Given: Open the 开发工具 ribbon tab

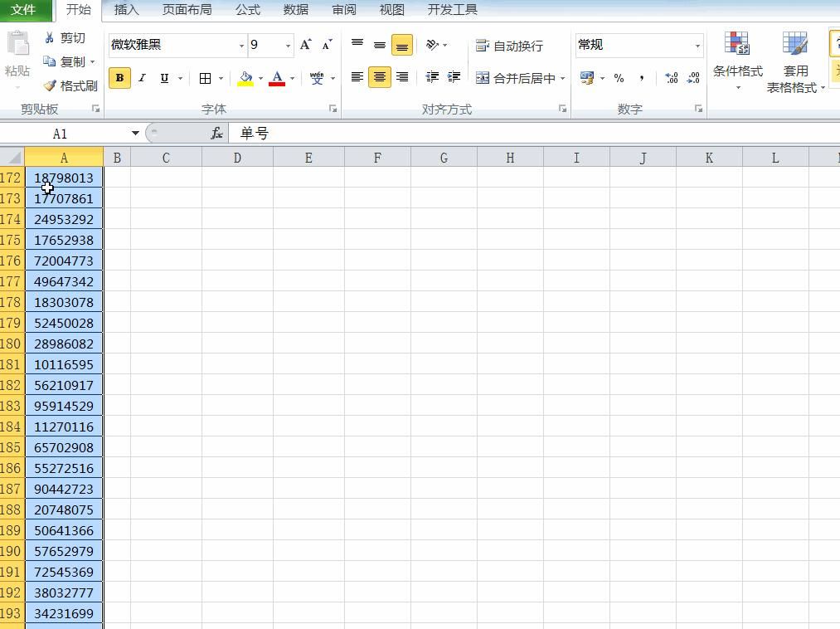Looking at the screenshot, I should click(452, 10).
